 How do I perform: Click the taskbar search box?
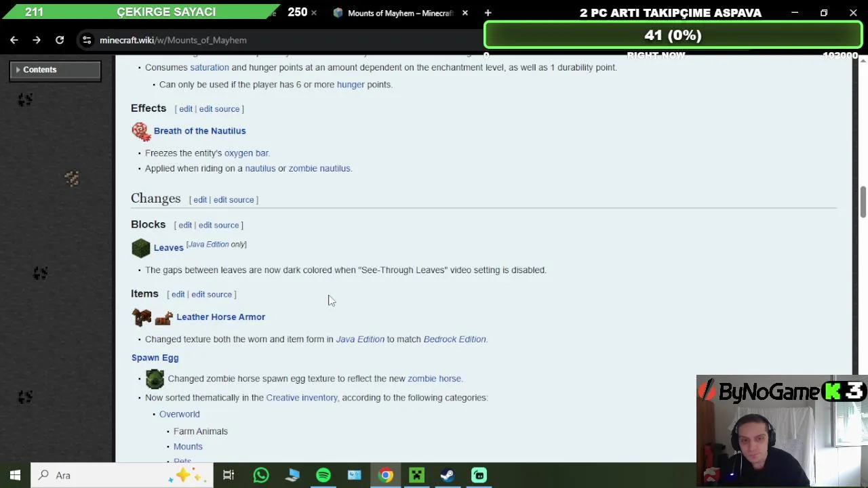[122, 475]
